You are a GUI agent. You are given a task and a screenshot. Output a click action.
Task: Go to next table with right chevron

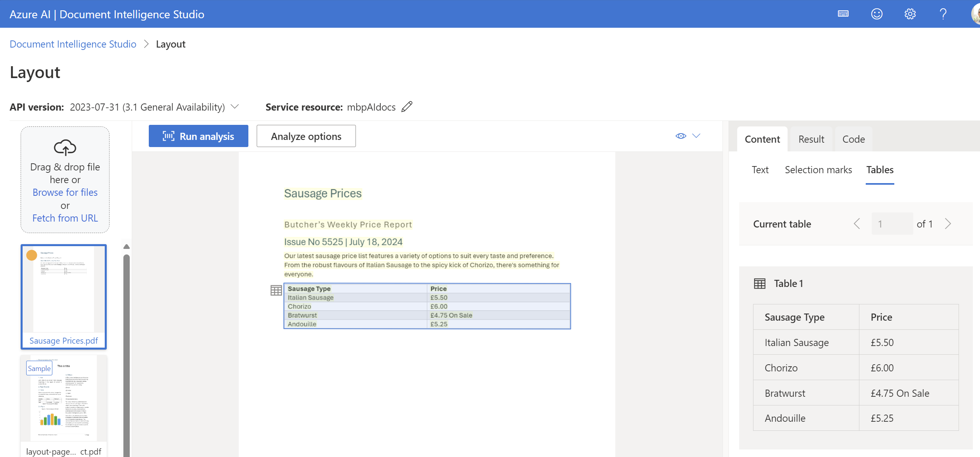[948, 224]
